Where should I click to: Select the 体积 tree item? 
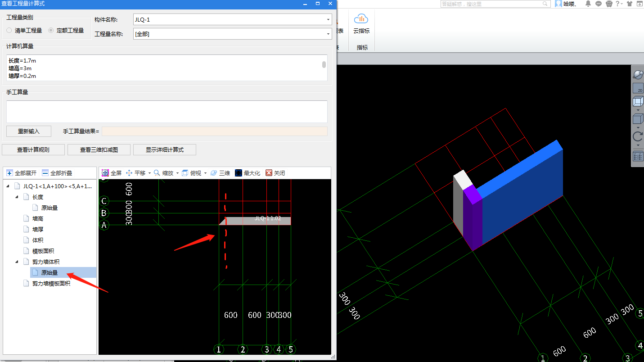click(x=38, y=240)
